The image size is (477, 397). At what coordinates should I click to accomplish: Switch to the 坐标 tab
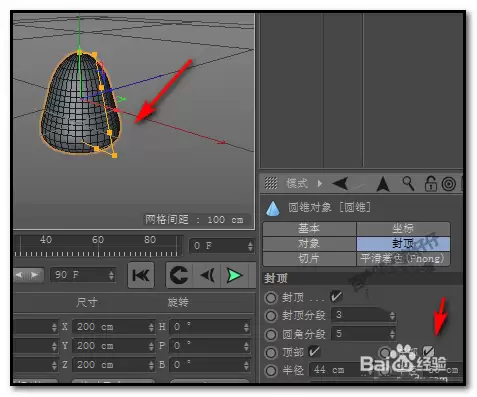pyautogui.click(x=403, y=229)
